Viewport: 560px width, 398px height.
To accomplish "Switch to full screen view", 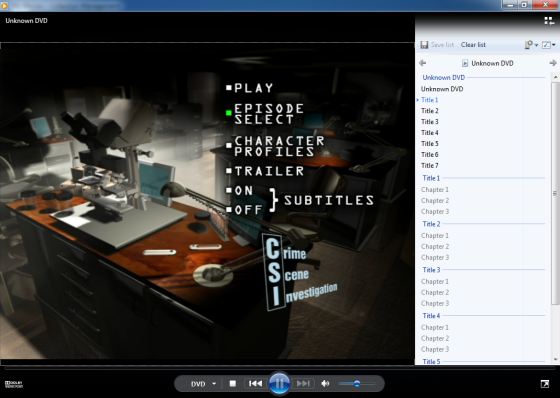I will [x=545, y=384].
